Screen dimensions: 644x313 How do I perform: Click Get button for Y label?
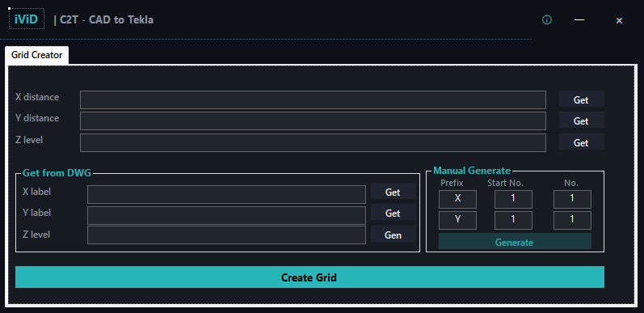tap(393, 212)
